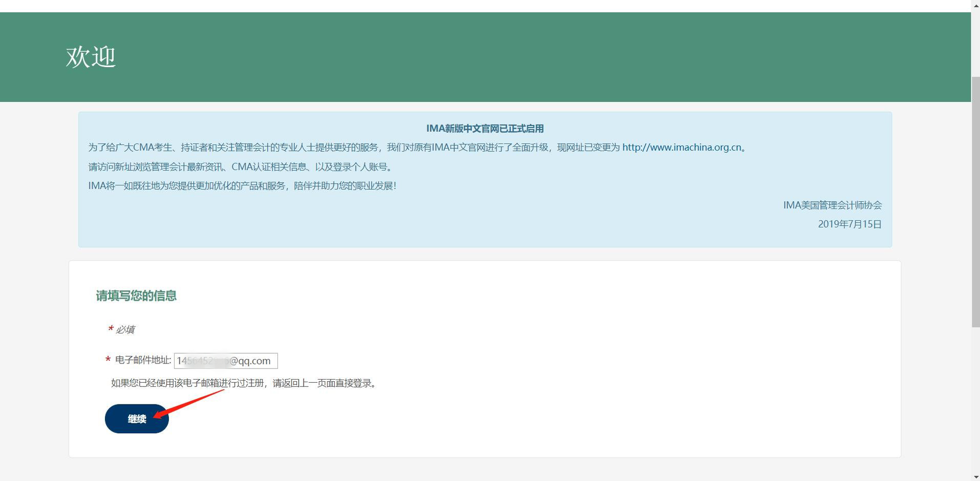Click the blue notification banner area
The image size is (980, 481).
[x=484, y=179]
